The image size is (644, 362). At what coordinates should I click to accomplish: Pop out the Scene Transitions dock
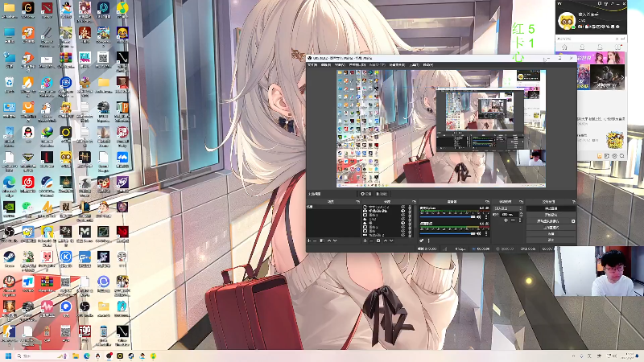pyautogui.click(x=521, y=202)
